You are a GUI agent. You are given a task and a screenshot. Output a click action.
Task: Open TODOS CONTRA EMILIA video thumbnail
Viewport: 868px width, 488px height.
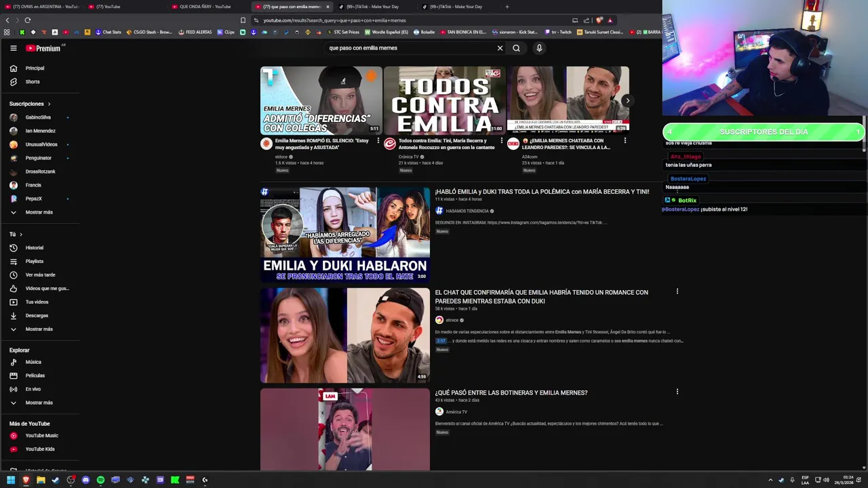pos(445,100)
